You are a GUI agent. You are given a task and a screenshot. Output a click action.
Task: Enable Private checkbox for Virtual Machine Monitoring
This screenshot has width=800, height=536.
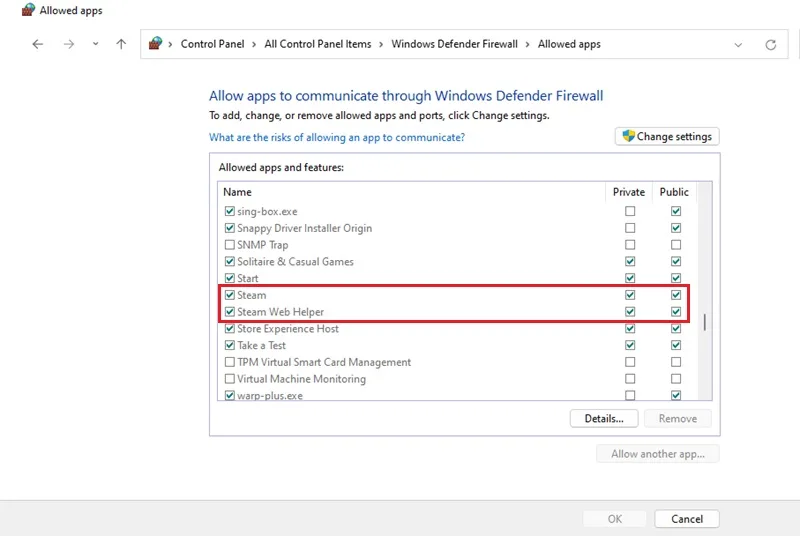click(x=630, y=379)
